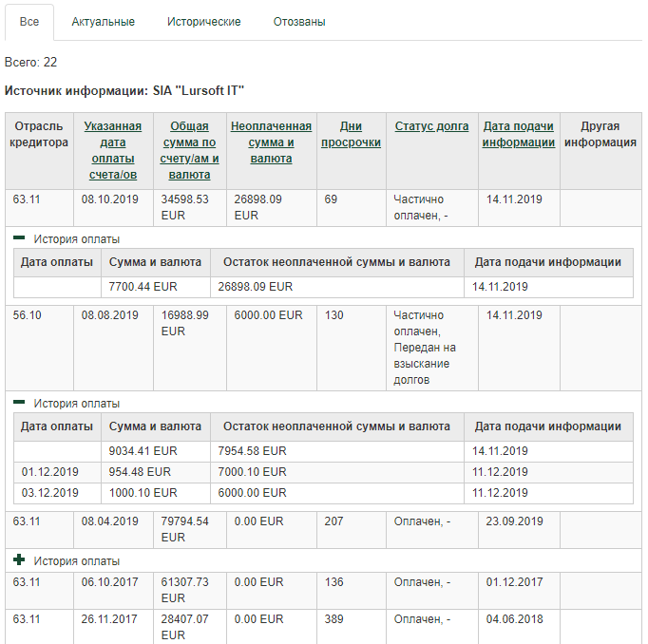
Task: Switch to the Актуальные tab
Action: click(103, 22)
